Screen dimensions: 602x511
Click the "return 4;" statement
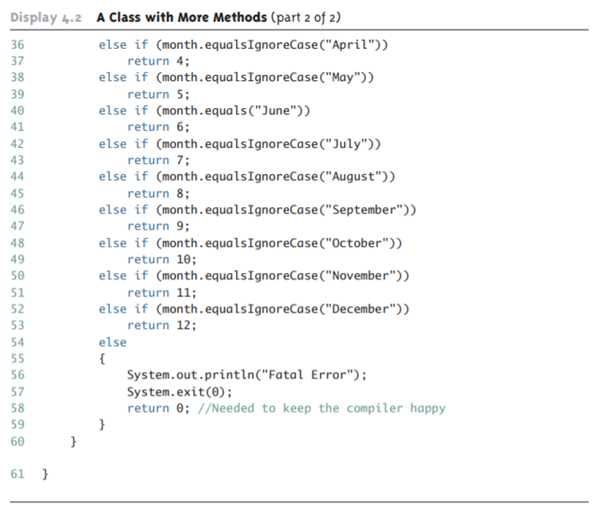pyautogui.click(x=158, y=61)
